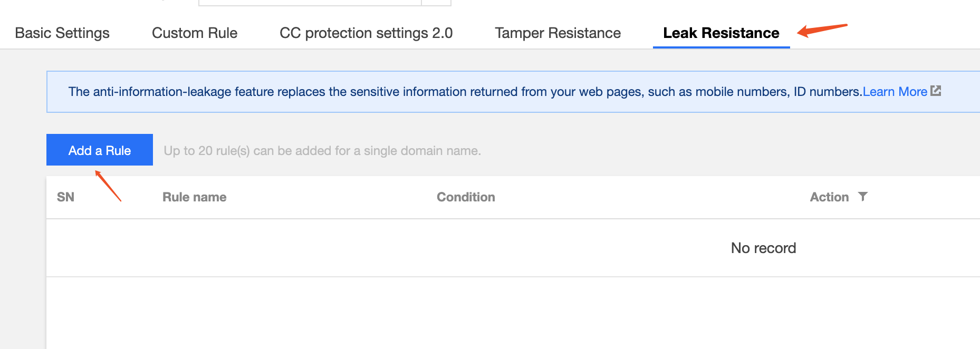Open the Action column filter funnel icon
980x349 pixels.
(863, 197)
